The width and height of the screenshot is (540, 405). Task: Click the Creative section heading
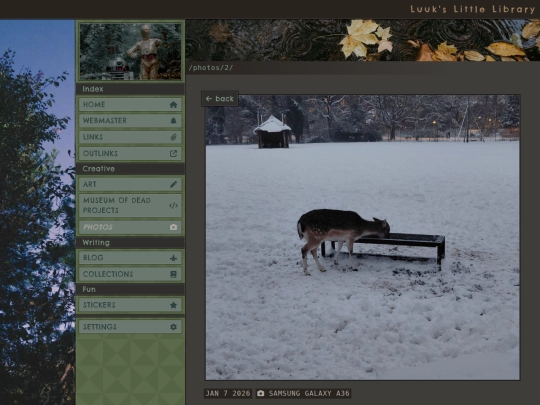coord(98,169)
